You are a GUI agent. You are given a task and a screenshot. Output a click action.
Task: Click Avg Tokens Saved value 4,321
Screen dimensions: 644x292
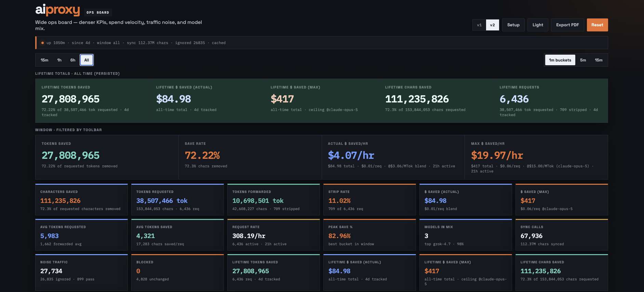click(146, 236)
